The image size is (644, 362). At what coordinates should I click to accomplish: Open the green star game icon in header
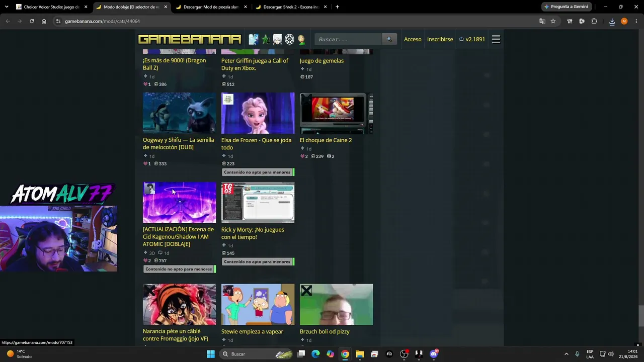pos(266,39)
